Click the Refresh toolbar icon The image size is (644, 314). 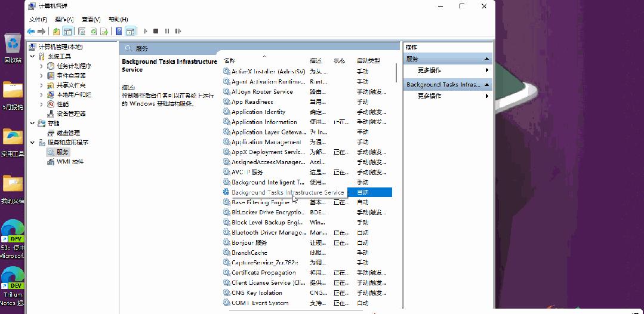pos(93,31)
